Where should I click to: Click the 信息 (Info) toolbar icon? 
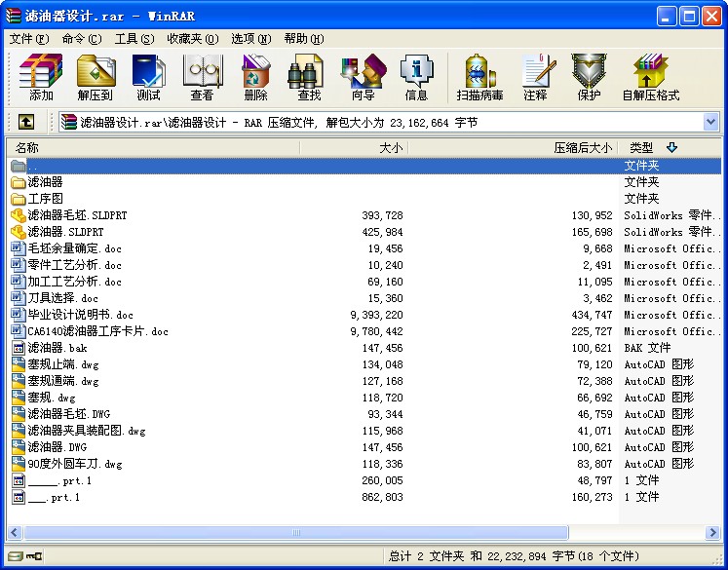coord(416,77)
